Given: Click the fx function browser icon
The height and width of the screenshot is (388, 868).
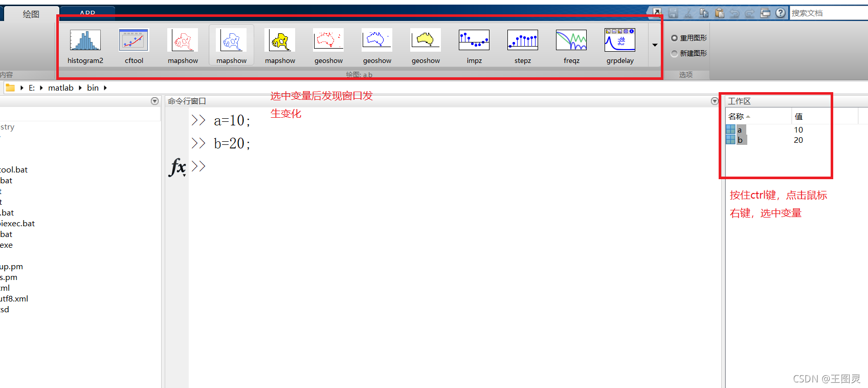Looking at the screenshot, I should click(177, 167).
